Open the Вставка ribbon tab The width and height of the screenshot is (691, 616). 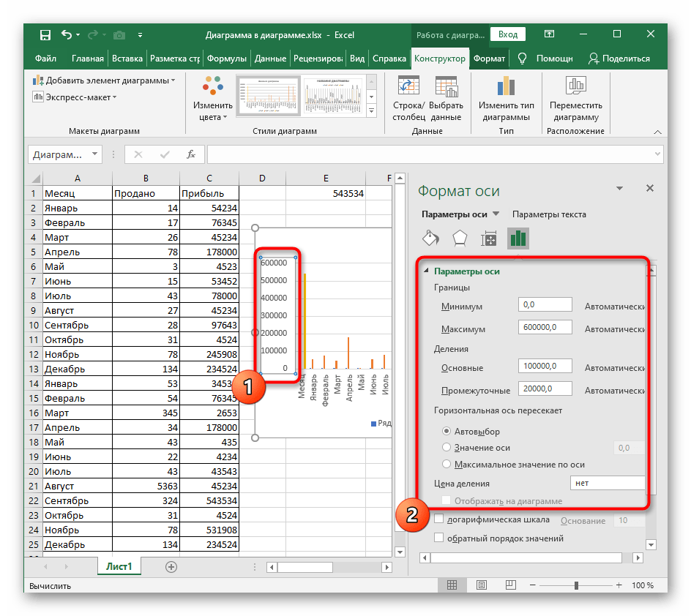pos(127,59)
